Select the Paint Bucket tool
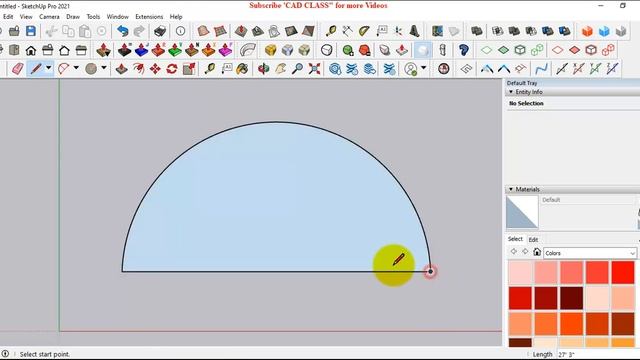The height and width of the screenshot is (360, 640). click(x=242, y=69)
